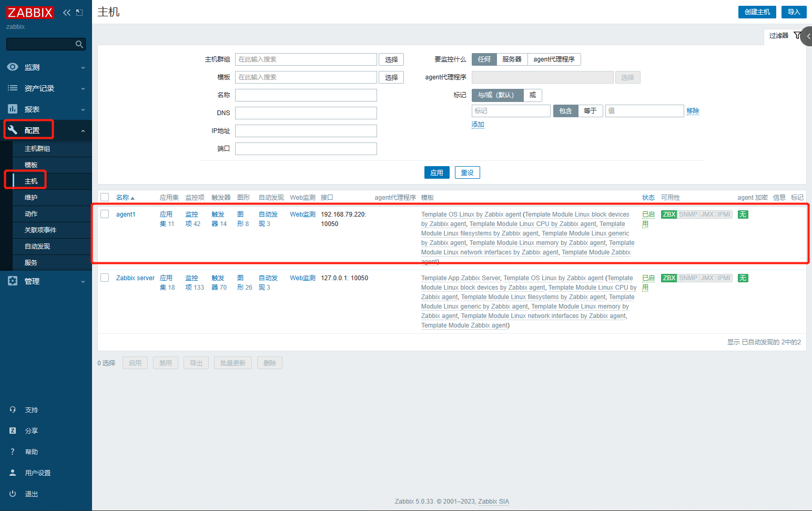The width and height of the screenshot is (812, 511).
Task: Sort by 名称 column header
Action: (x=125, y=198)
